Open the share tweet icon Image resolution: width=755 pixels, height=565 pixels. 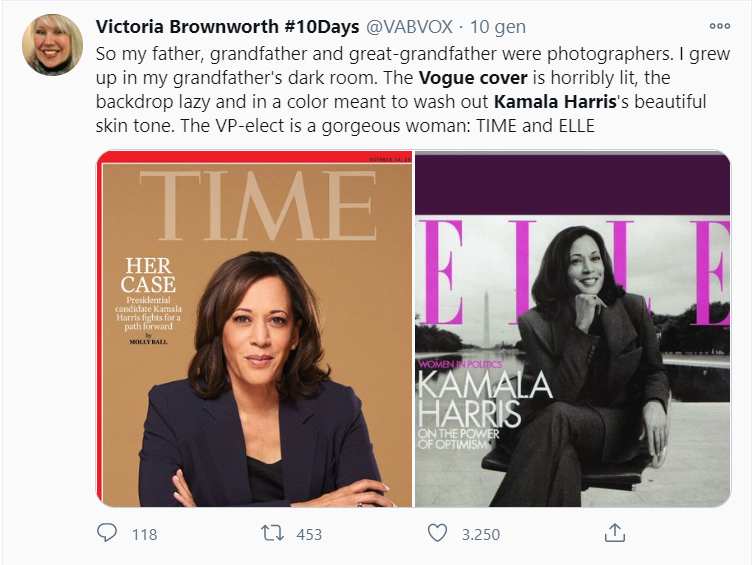[616, 532]
